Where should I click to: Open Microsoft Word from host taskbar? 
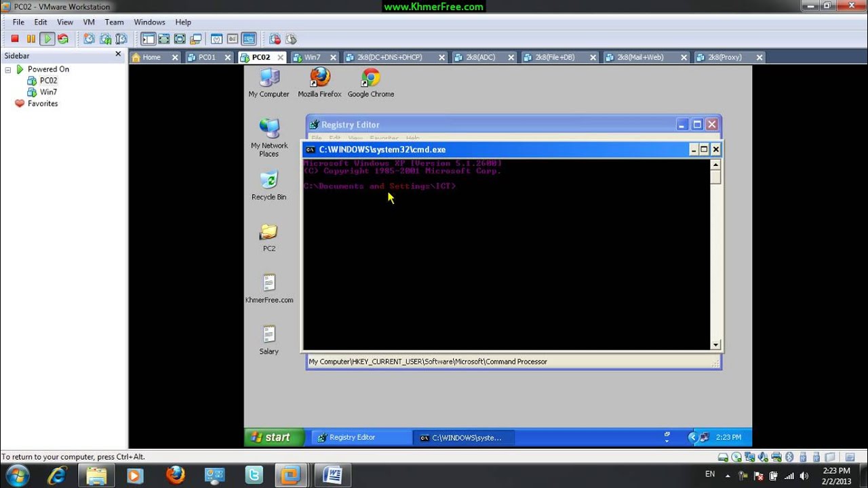332,475
